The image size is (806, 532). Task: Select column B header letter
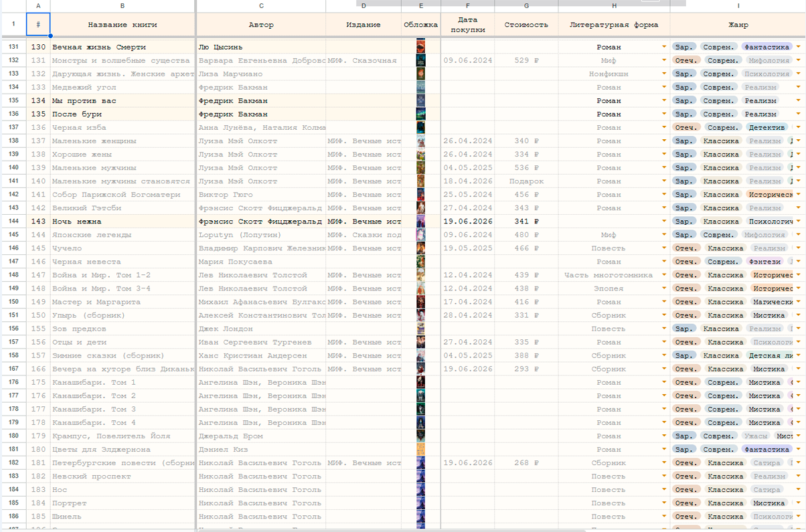point(123,5)
